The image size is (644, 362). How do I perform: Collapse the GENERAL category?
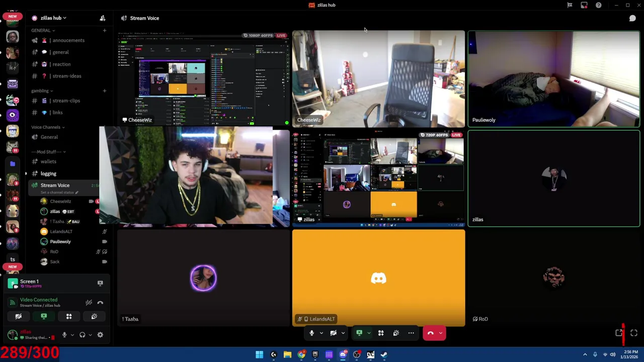[43, 30]
